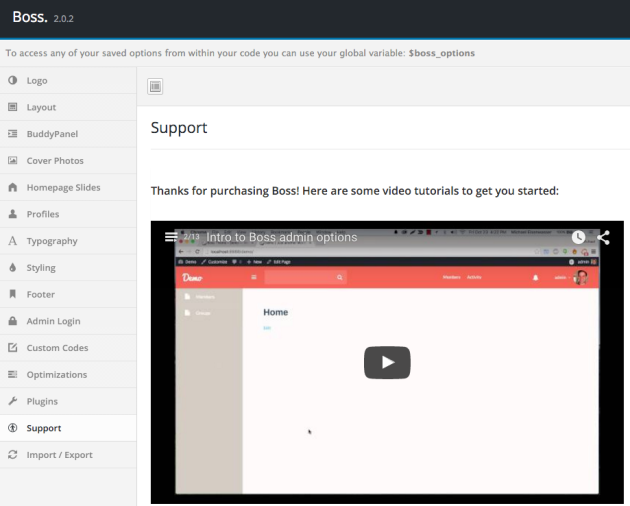This screenshot has height=506, width=630.
Task: Click the Cover Photos picture icon
Action: coord(13,160)
